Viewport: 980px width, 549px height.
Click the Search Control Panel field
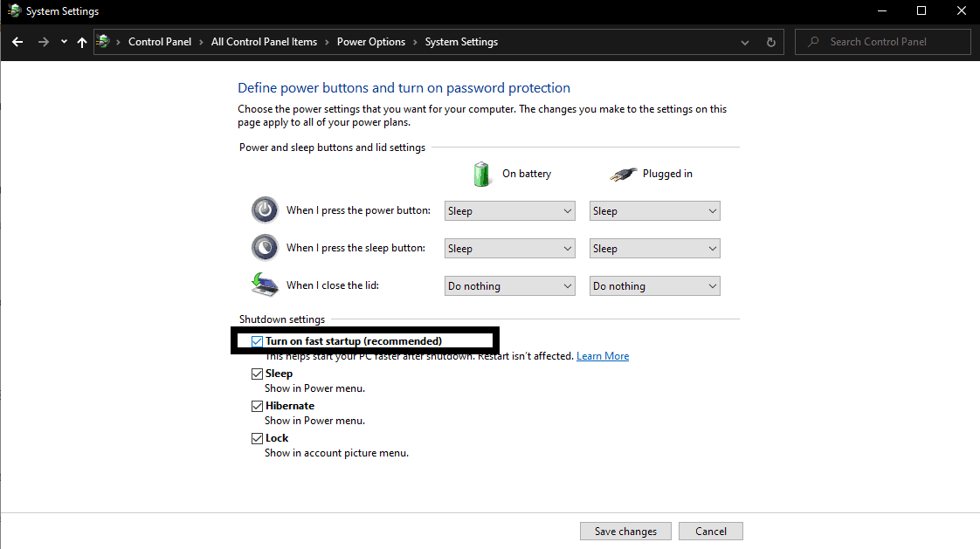click(x=882, y=41)
